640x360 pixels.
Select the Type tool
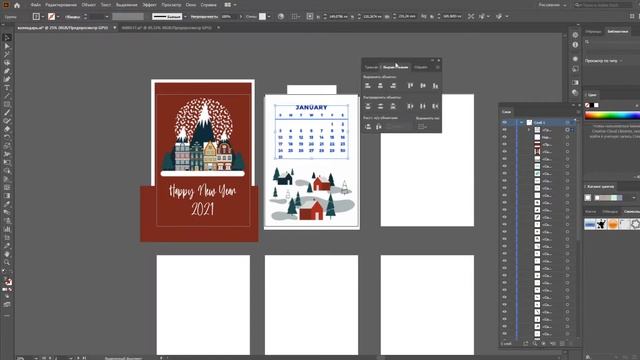click(7, 88)
